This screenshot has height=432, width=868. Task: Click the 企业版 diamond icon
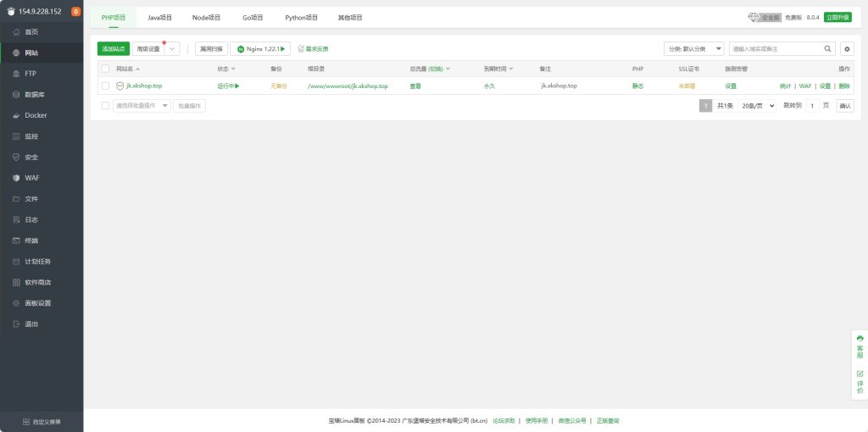click(x=754, y=17)
